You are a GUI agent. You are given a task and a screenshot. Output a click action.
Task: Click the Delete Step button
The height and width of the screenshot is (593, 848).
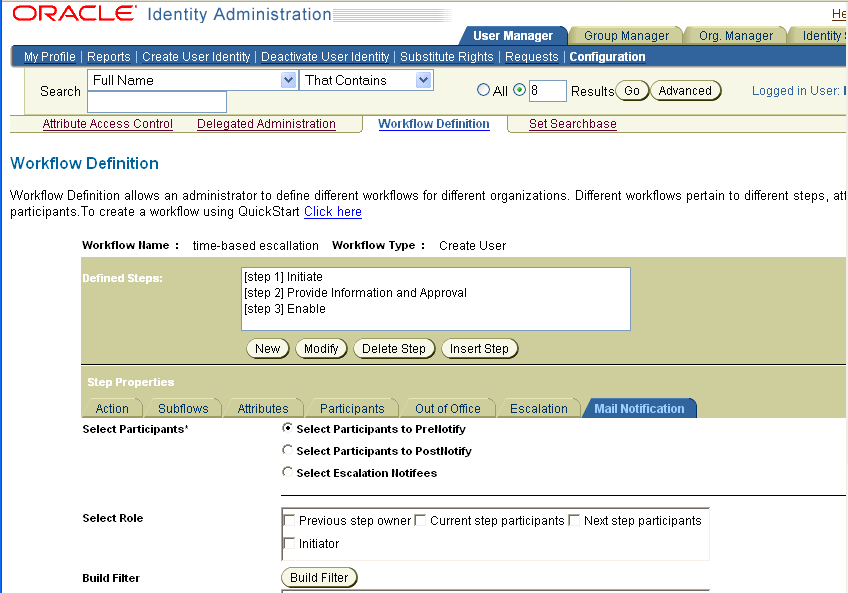(394, 349)
